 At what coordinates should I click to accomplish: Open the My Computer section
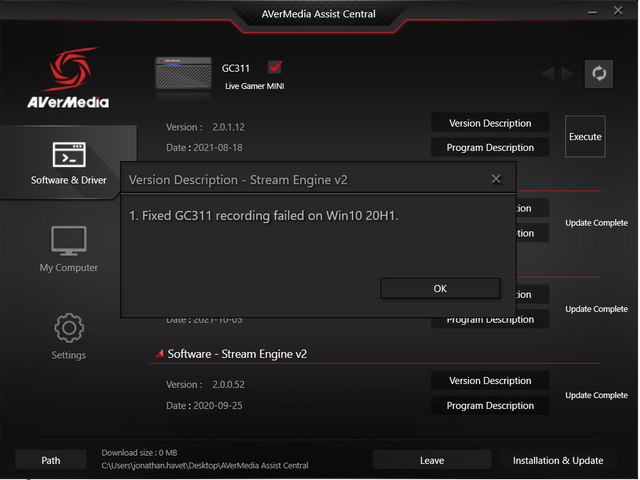(69, 249)
